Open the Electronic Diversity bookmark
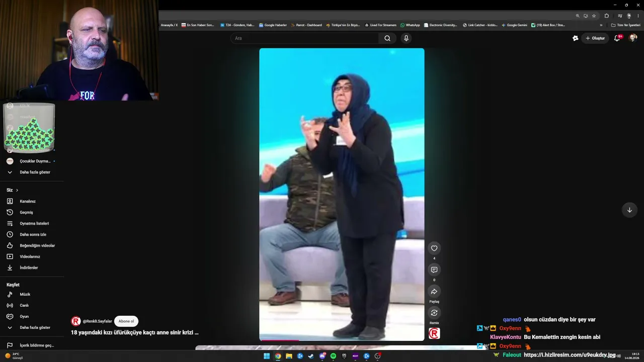Viewport: 644px width, 362px height. 440,25
